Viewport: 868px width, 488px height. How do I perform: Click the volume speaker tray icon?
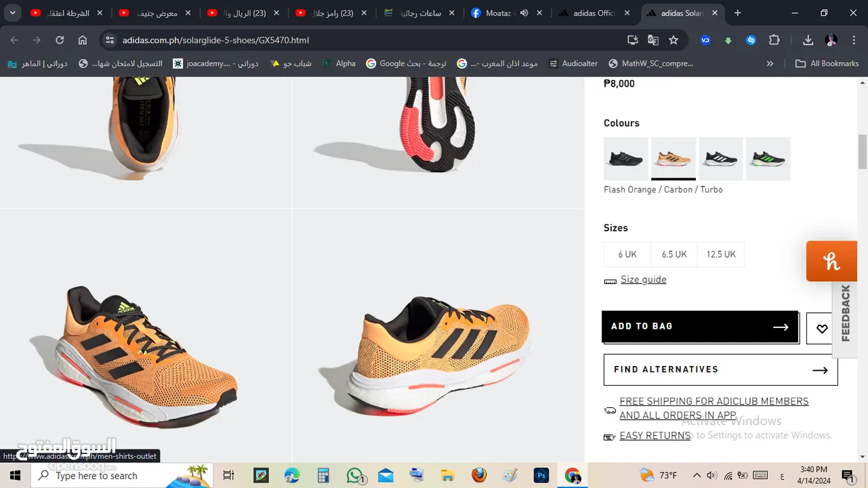[x=711, y=475]
